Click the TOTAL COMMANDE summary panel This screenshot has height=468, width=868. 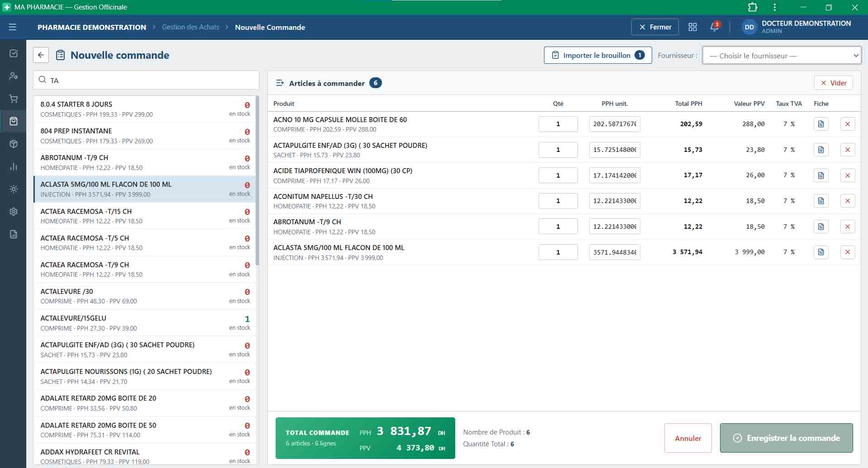[365, 438]
